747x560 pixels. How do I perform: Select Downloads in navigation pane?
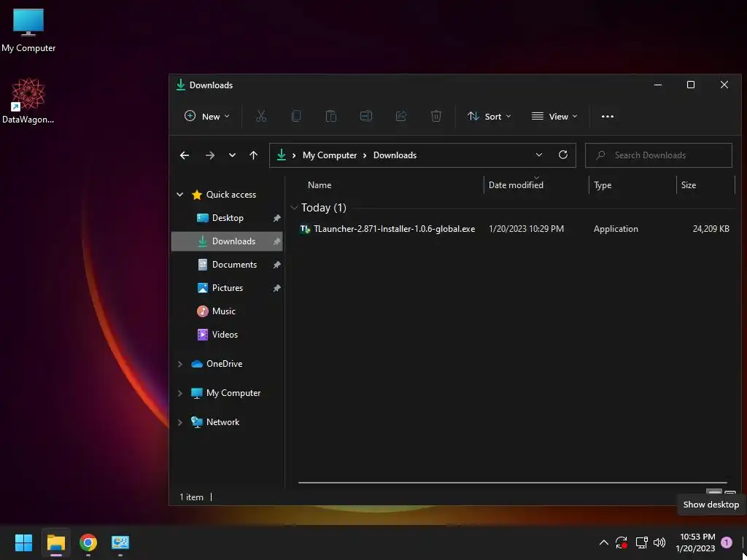coord(227,241)
